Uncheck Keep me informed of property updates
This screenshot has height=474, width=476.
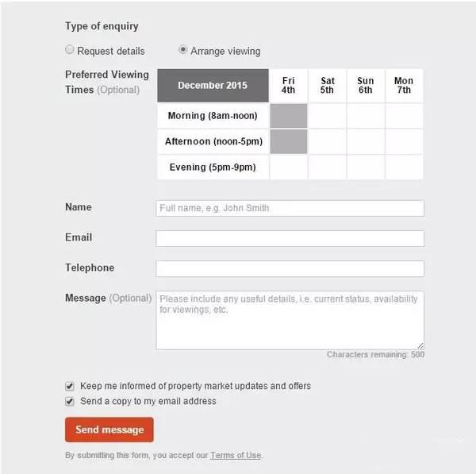pyautogui.click(x=70, y=386)
